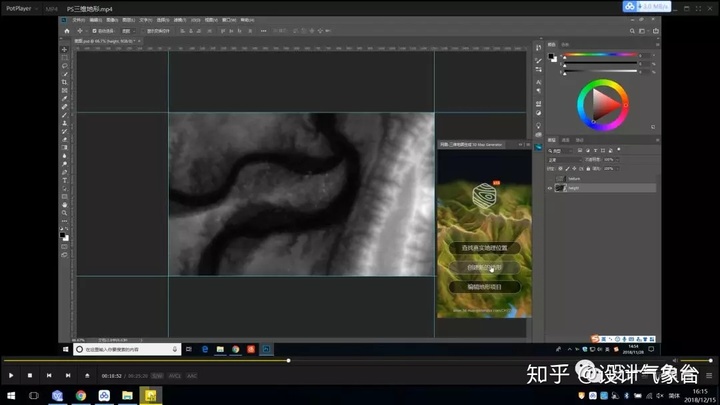
Task: Click the foreground color swatch in Color panel
Action: 551,56
